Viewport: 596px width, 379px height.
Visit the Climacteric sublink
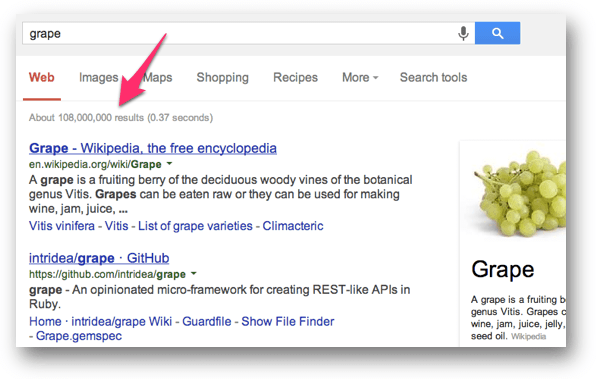293,226
